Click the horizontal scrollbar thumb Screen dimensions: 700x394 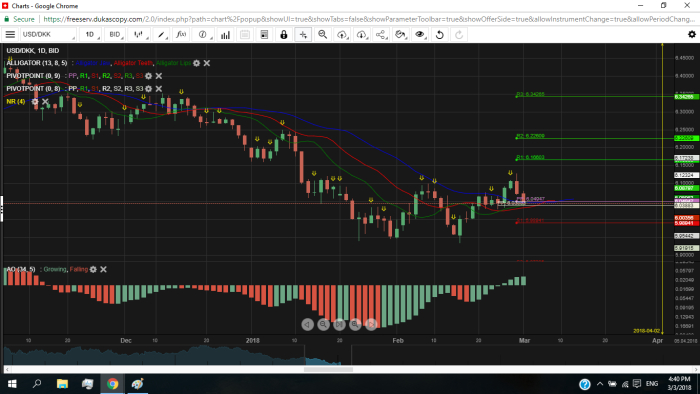[328, 369]
